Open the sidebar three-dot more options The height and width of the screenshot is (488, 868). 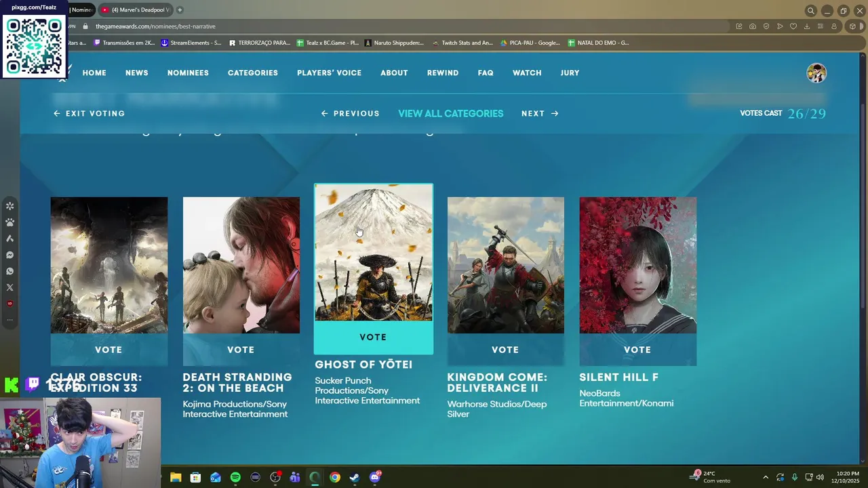click(x=9, y=319)
